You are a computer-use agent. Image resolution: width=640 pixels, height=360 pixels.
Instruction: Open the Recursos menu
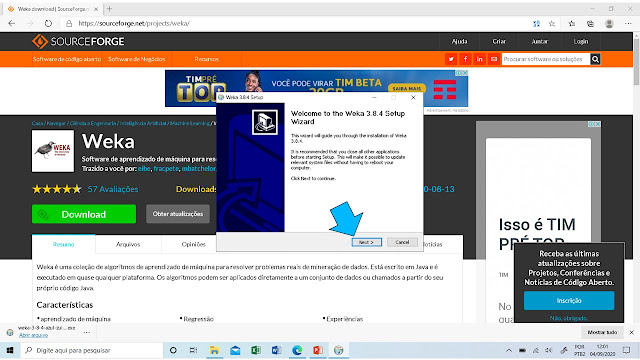(x=207, y=59)
